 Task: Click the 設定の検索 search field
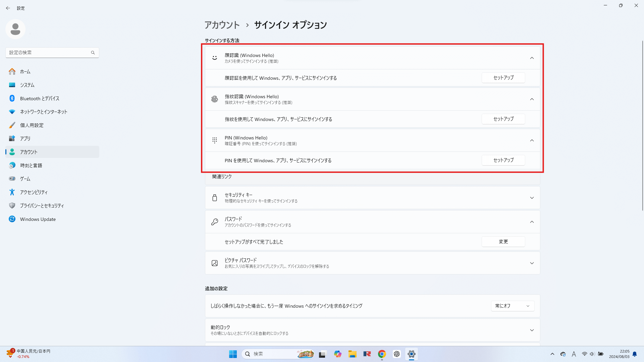[52, 53]
